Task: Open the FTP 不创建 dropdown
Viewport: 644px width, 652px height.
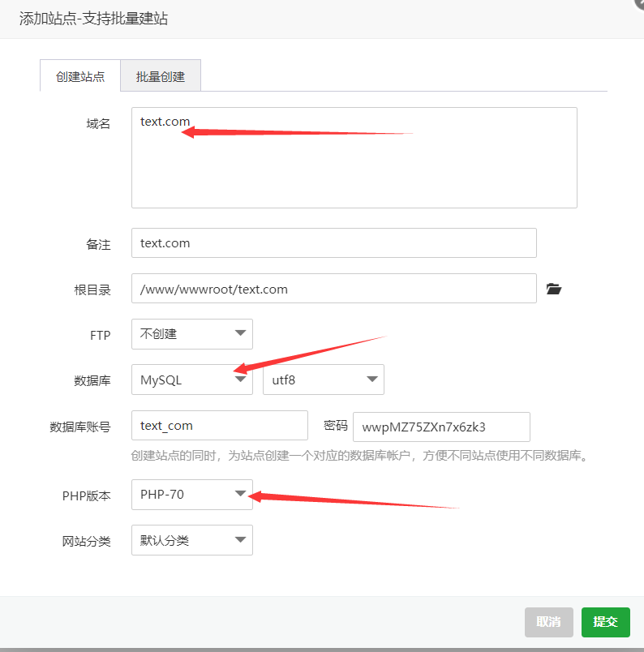Action: 191,334
